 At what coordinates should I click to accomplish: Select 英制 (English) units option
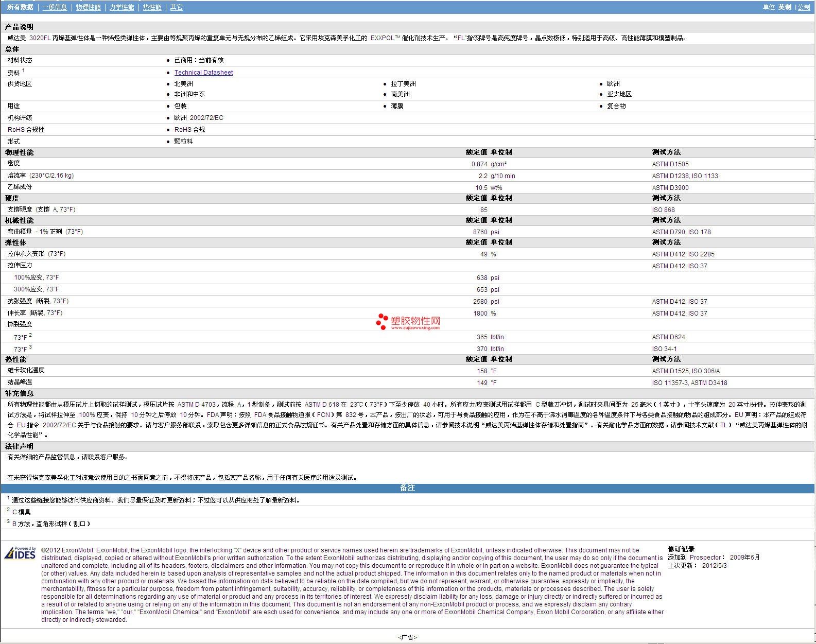point(785,7)
